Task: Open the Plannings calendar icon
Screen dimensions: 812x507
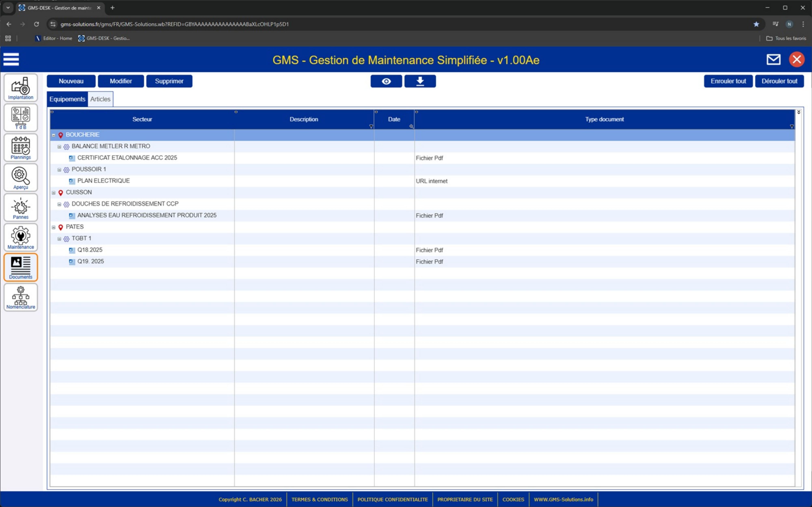Action: point(21,148)
